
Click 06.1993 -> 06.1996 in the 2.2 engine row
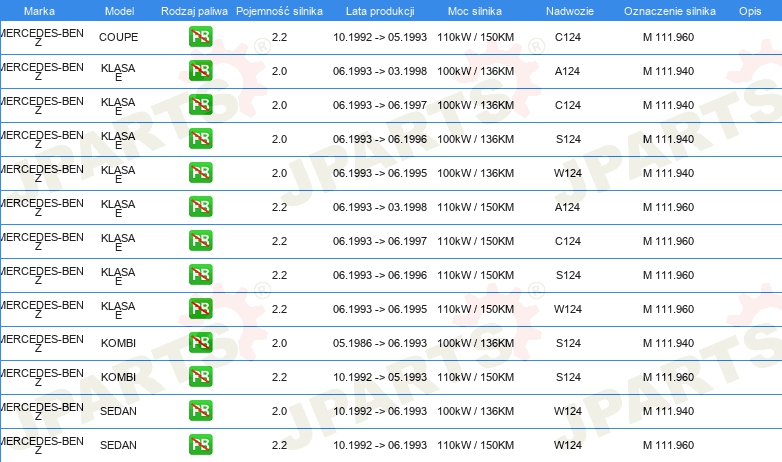click(380, 274)
